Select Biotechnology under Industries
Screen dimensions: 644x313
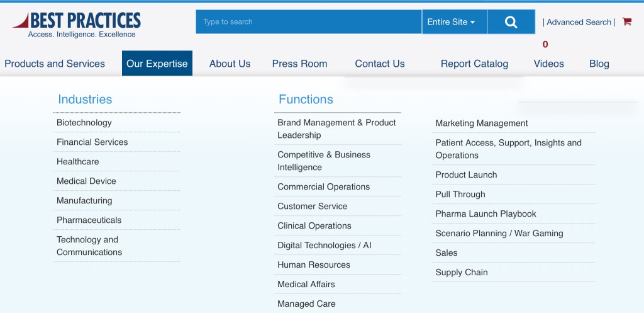tap(84, 123)
